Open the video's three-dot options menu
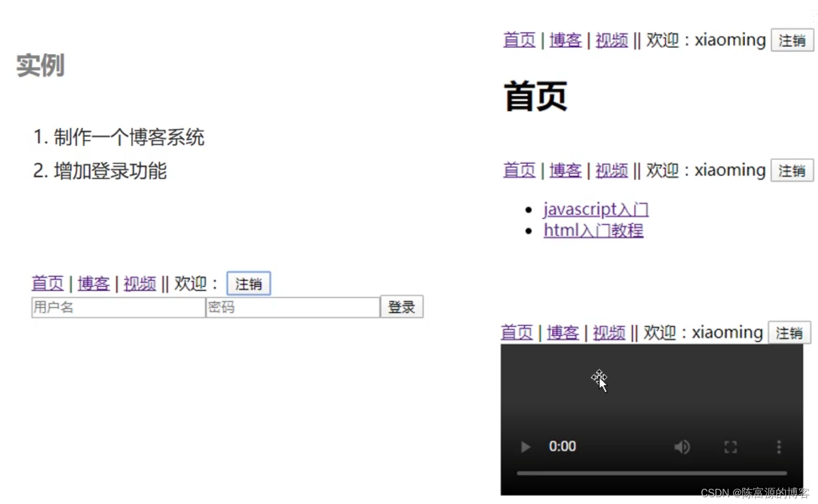This screenshot has width=818, height=504. (x=779, y=447)
